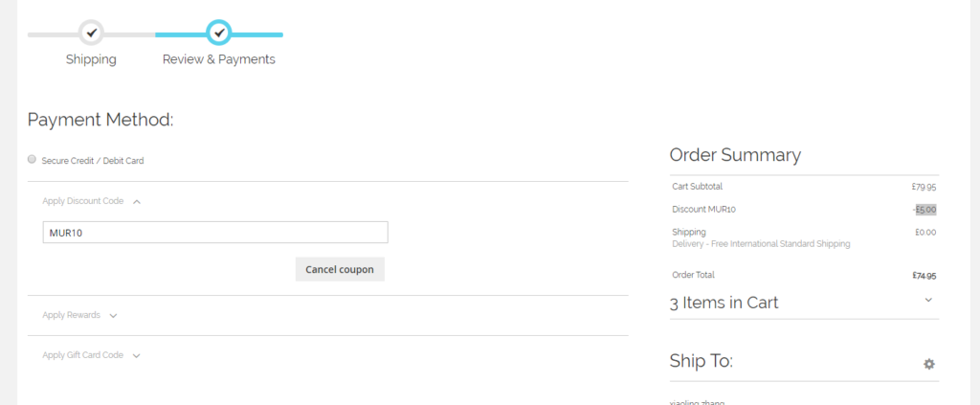
Task: Click the Shipping step checkmark circle
Action: [91, 33]
